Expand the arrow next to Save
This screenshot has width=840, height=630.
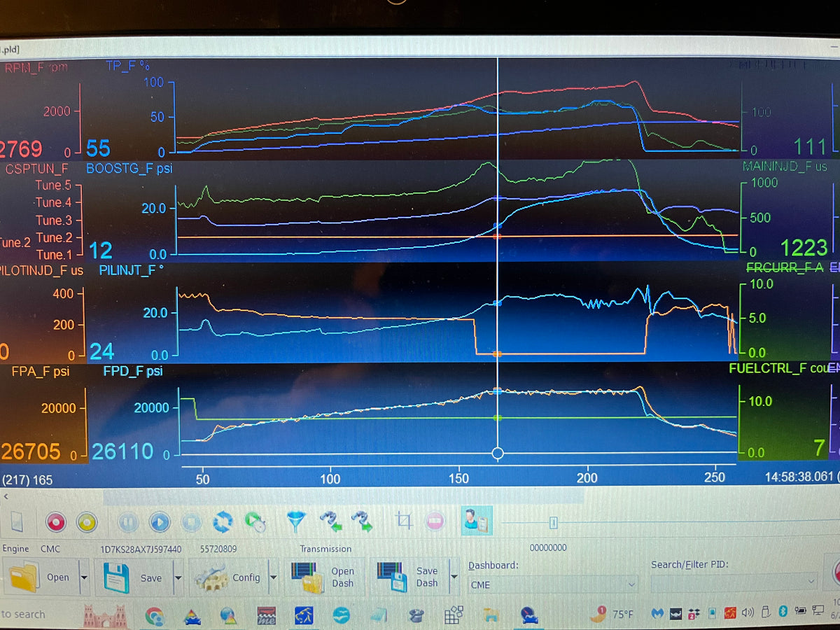pyautogui.click(x=178, y=578)
